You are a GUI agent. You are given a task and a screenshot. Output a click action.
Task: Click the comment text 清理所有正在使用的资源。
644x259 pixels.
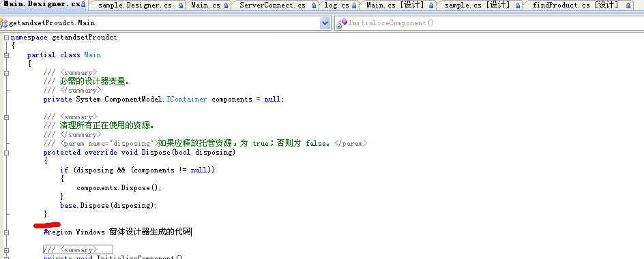pos(107,125)
